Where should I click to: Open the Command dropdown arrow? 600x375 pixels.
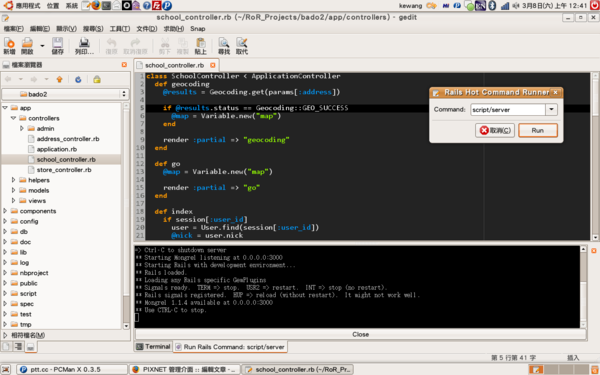[x=551, y=109]
